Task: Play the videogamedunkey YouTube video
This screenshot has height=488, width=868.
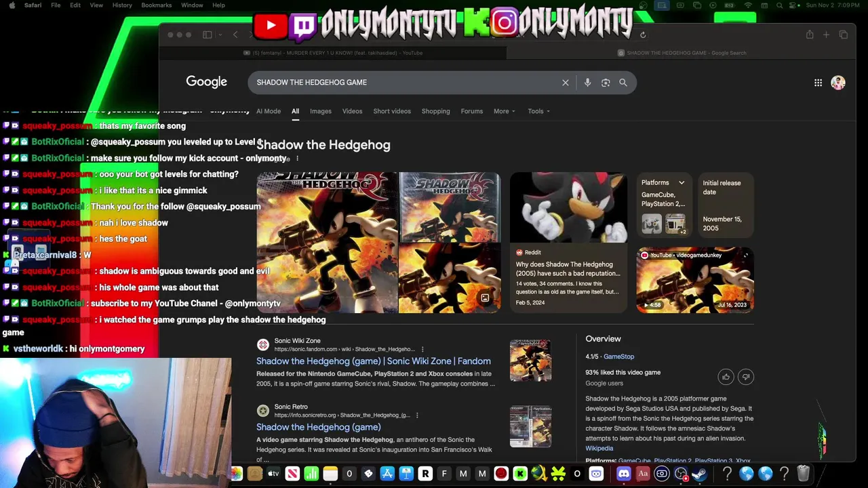Action: [695, 279]
